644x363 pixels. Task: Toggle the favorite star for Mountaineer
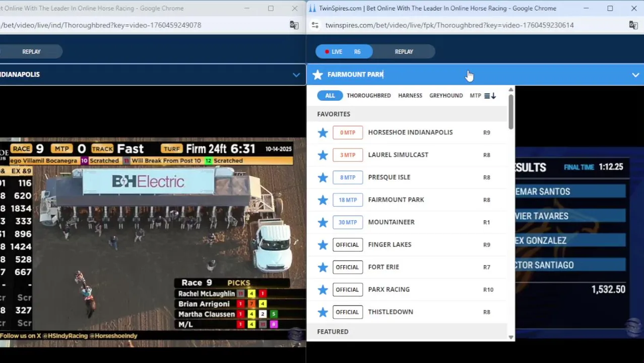323,222
